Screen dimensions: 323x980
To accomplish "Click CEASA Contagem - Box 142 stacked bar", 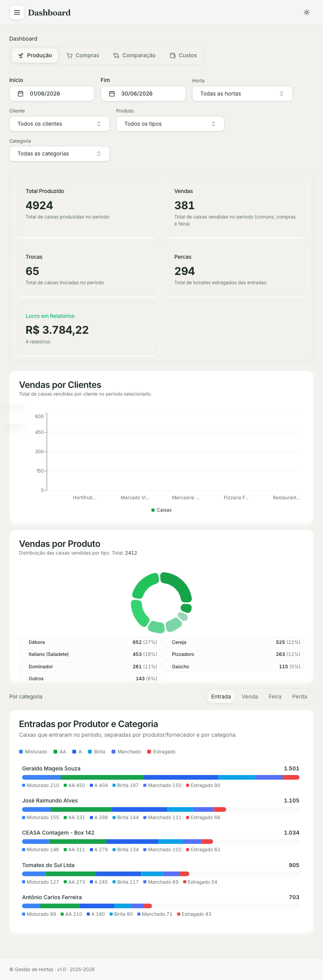I will pos(117,842).
